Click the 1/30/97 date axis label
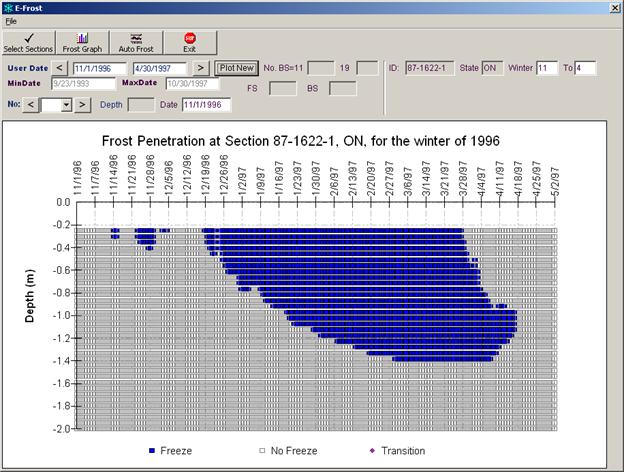 [x=316, y=178]
